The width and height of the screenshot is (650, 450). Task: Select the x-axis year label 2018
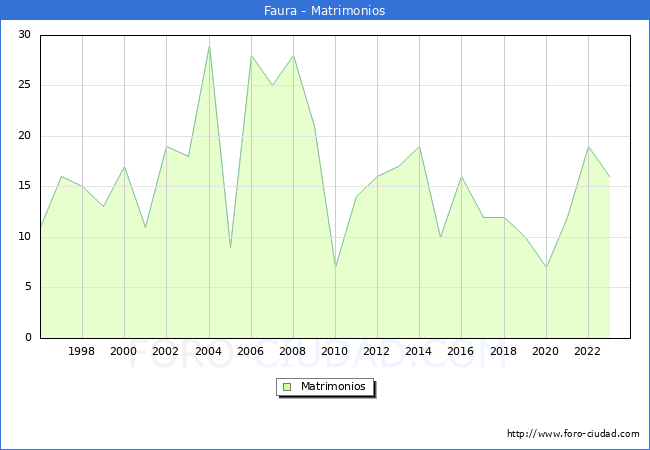[504, 351]
